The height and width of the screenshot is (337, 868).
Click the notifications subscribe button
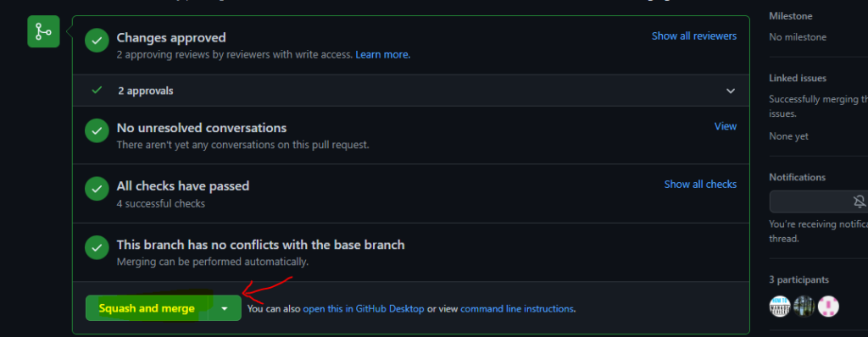click(x=819, y=202)
